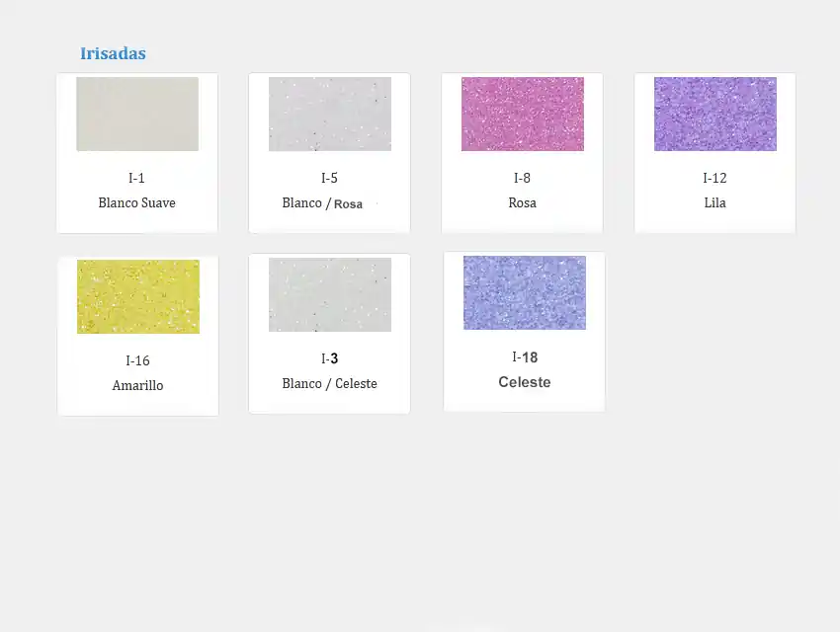Select the "Rosa" label under I-8
This screenshot has width=840, height=632.
(522, 203)
